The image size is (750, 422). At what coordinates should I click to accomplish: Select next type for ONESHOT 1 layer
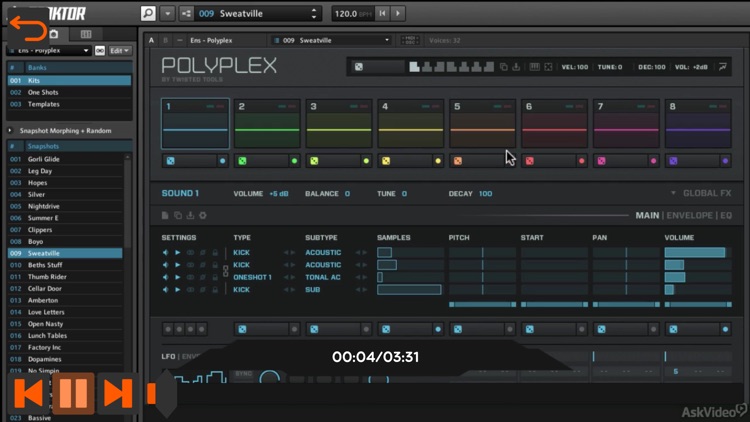[x=293, y=278]
